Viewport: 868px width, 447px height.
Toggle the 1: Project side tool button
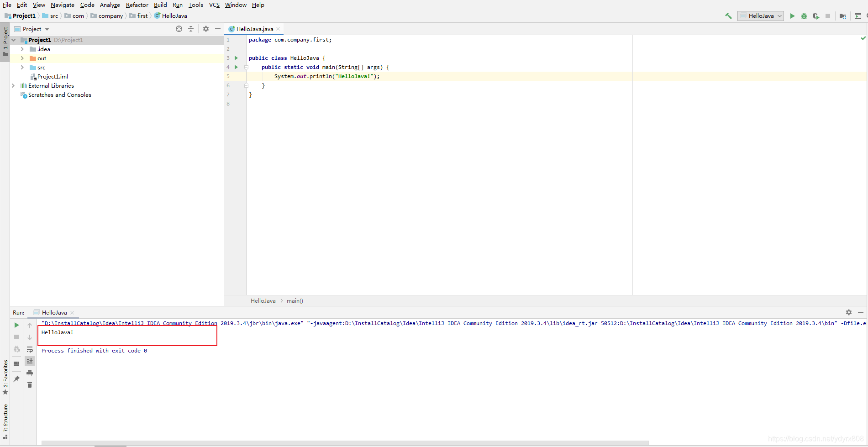pos(5,41)
